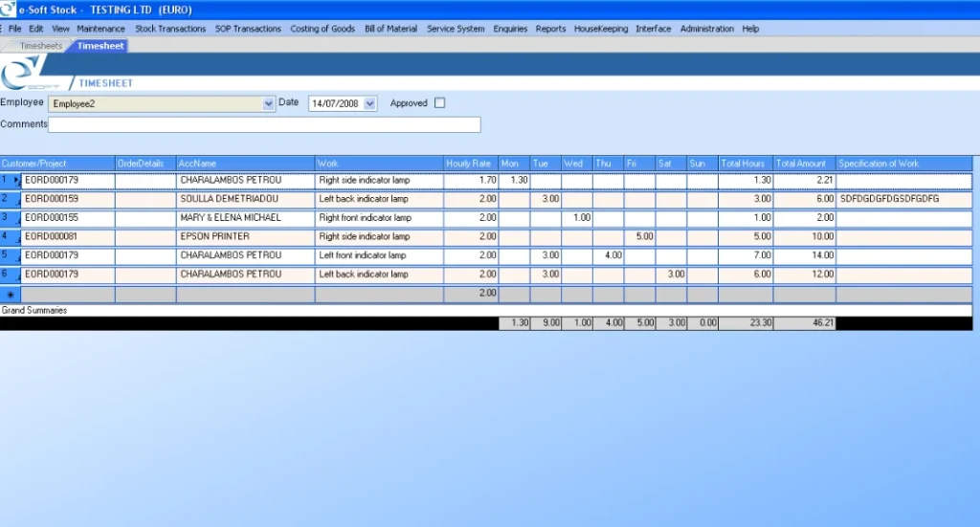
Task: Click SDFDGDGFDGSDFGDFG specification cell
Action: (x=903, y=199)
